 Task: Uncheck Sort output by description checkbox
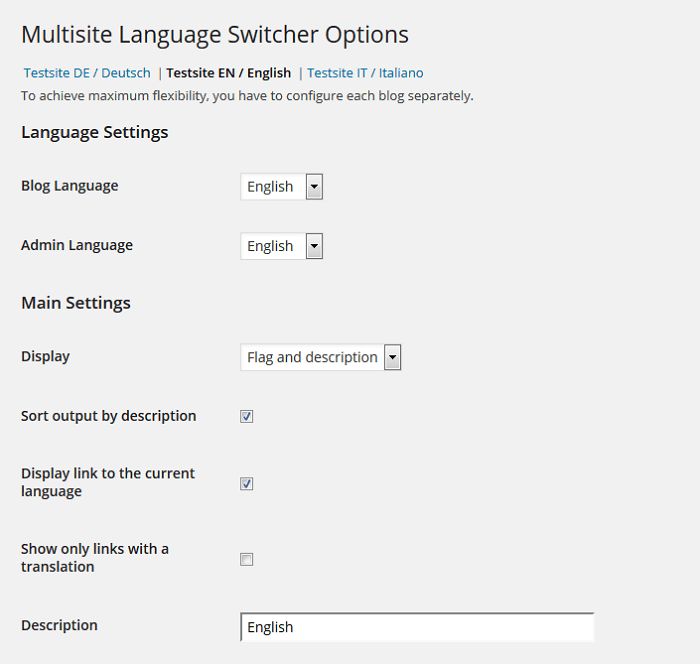pyautogui.click(x=246, y=417)
